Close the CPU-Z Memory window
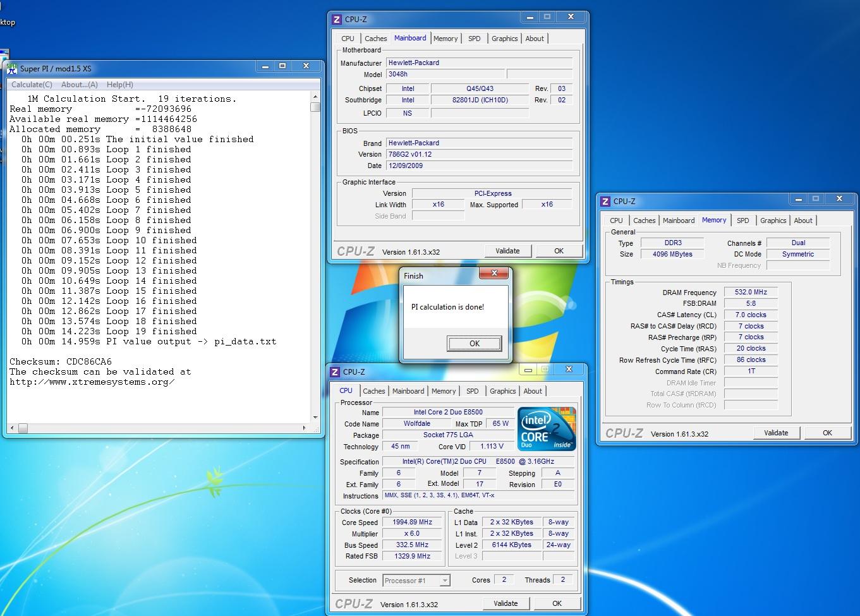This screenshot has height=616, width=860. (839, 199)
